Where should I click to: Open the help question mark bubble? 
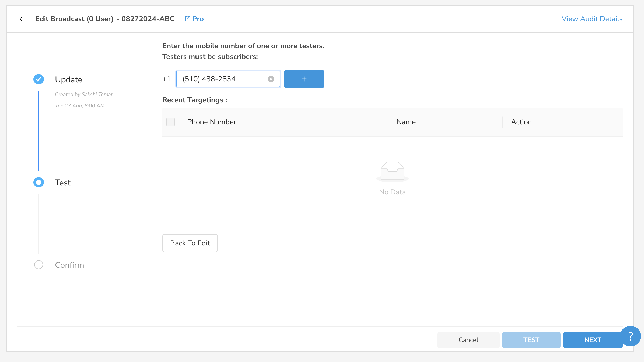[631, 336]
